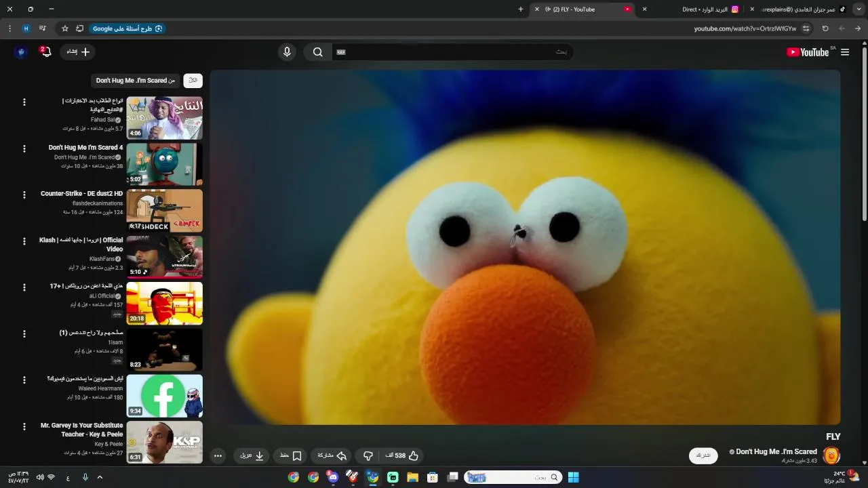Viewport: 868px width, 488px height.
Task: Open Mr. Garvey Is Your Substitute Teacher title
Action: point(82,430)
